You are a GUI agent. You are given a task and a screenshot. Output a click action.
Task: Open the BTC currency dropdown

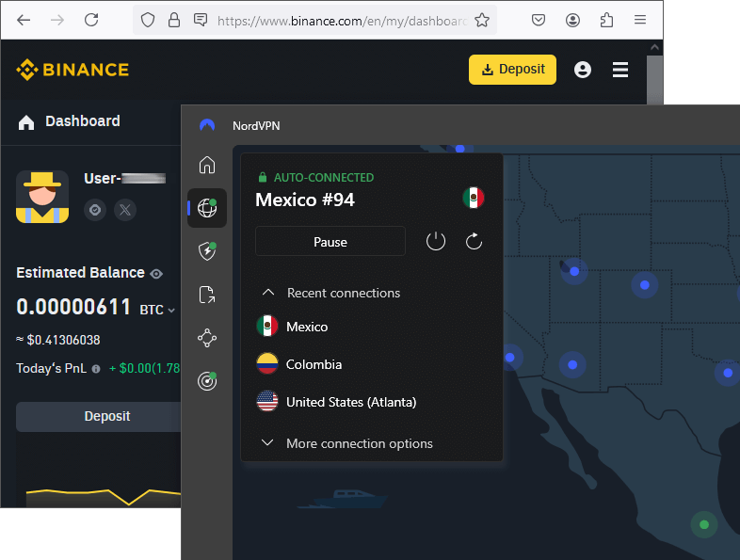tap(157, 310)
